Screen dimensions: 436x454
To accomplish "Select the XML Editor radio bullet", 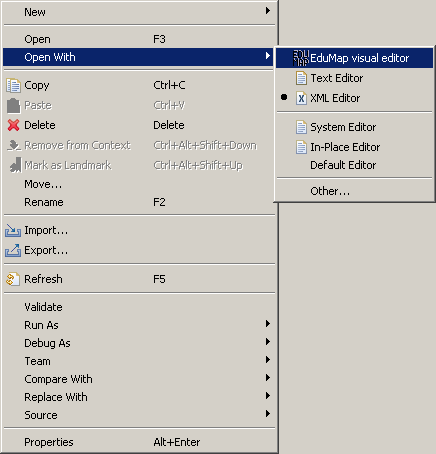I will tap(284, 97).
